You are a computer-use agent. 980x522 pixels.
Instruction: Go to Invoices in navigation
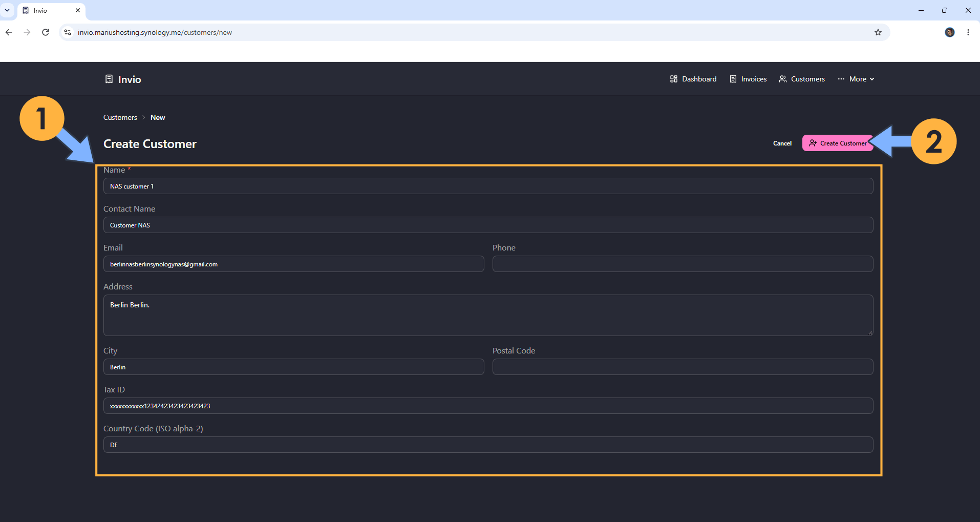click(748, 79)
